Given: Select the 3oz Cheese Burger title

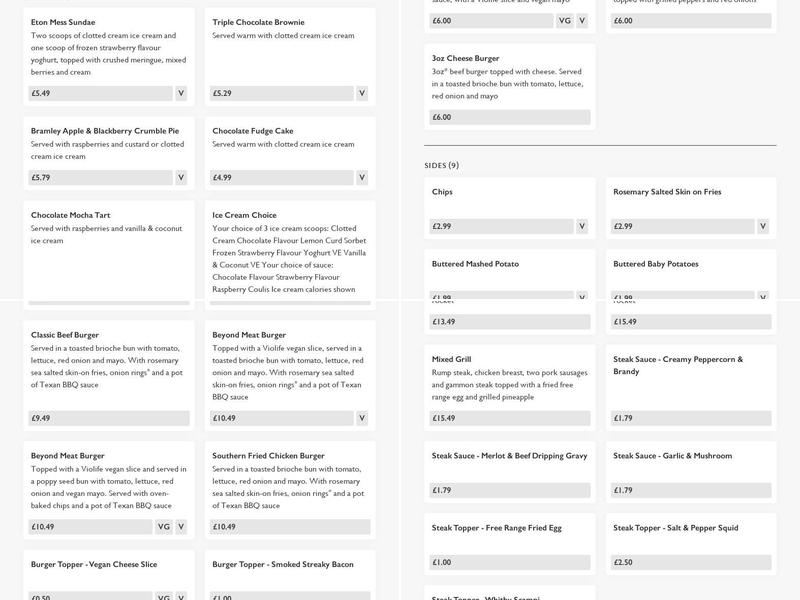Looking at the screenshot, I should coord(465,58).
